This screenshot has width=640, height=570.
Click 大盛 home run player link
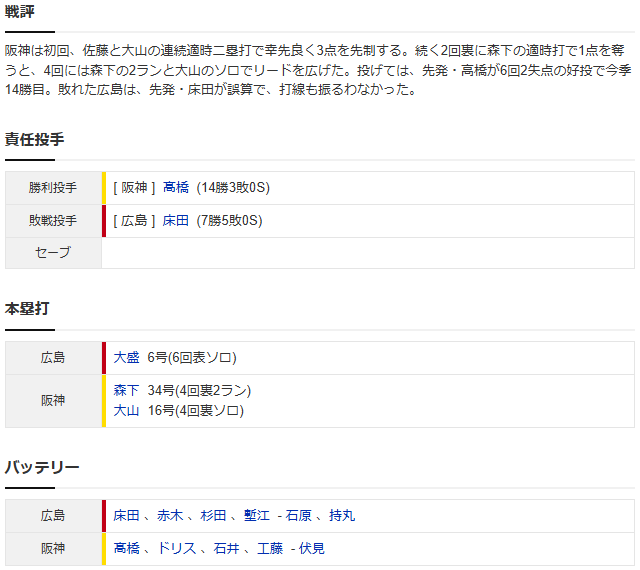pos(127,357)
